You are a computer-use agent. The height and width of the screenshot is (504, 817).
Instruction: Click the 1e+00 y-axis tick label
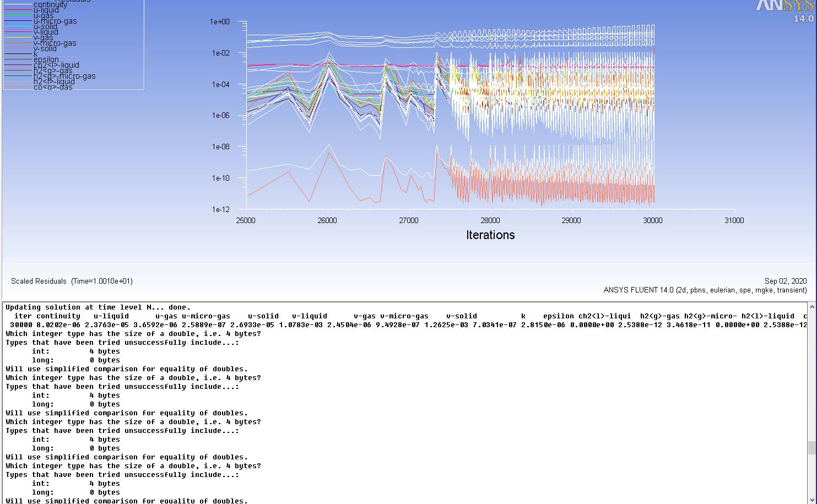click(219, 21)
